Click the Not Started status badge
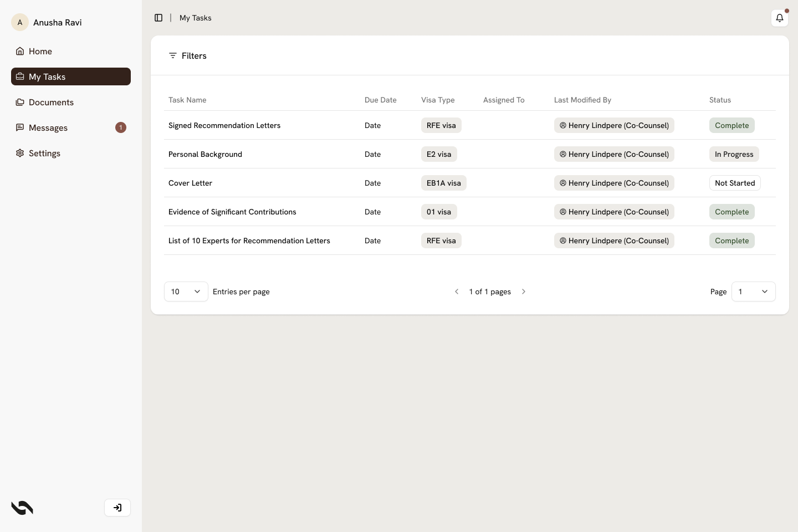Image resolution: width=798 pixels, height=532 pixels. coord(735,183)
